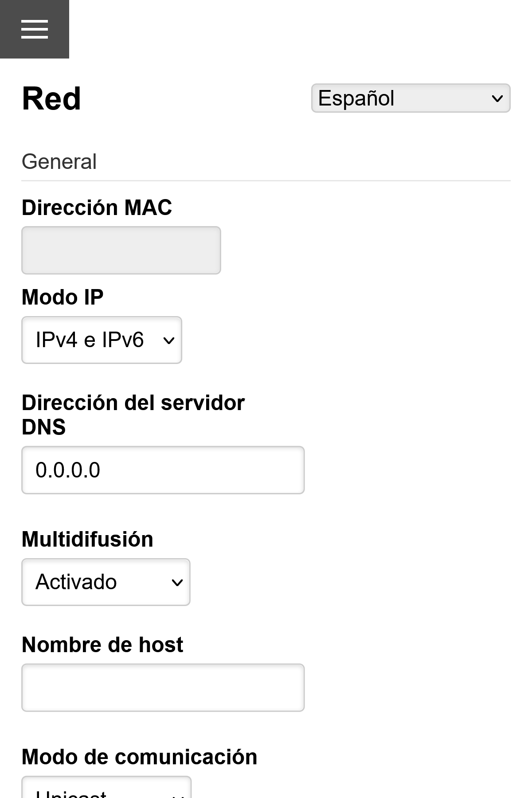This screenshot has width=532, height=798.
Task: Click the Multidifusión label
Action: point(87,539)
